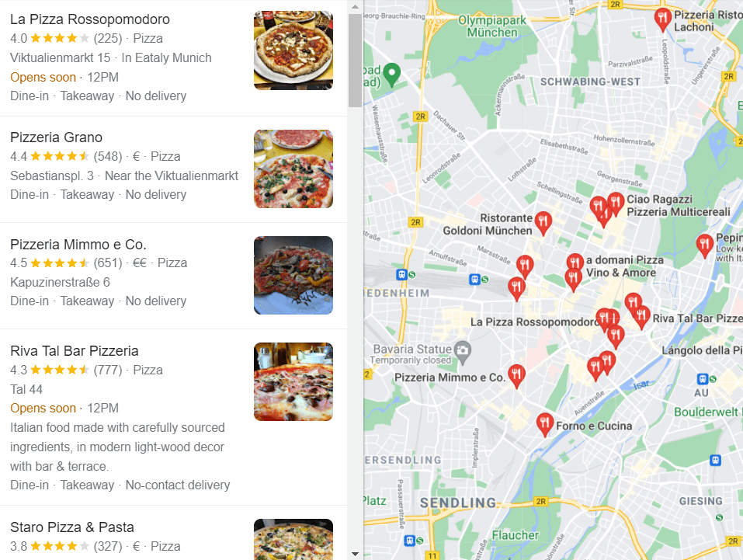Image resolution: width=743 pixels, height=560 pixels.
Task: Click the Pizzeria Risto Lachoni map pin
Action: click(x=663, y=19)
